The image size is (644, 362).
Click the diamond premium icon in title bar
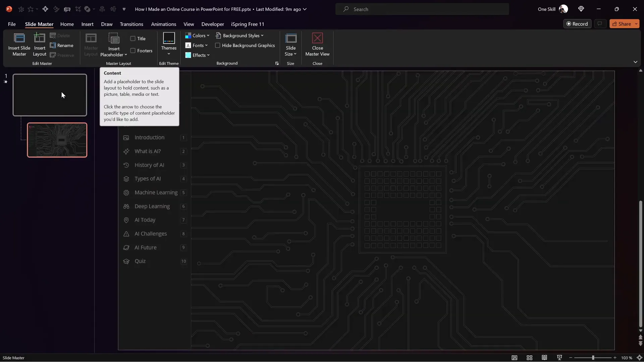[581, 9]
